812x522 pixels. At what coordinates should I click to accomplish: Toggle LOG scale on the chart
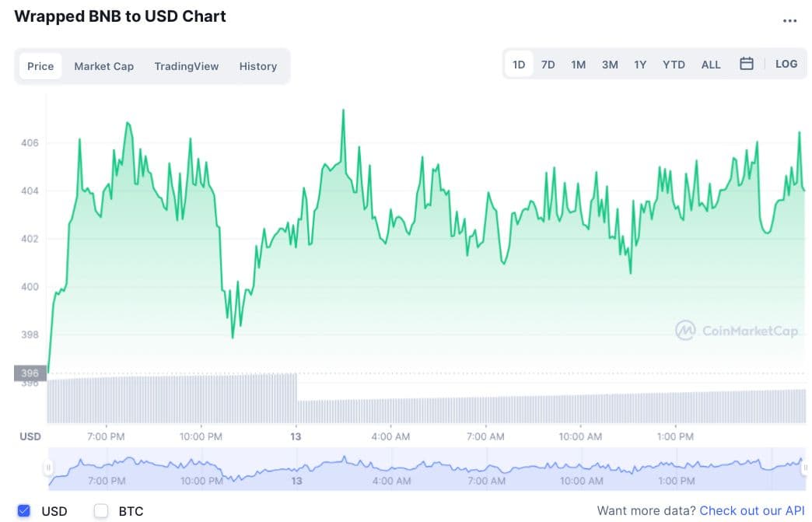[786, 64]
